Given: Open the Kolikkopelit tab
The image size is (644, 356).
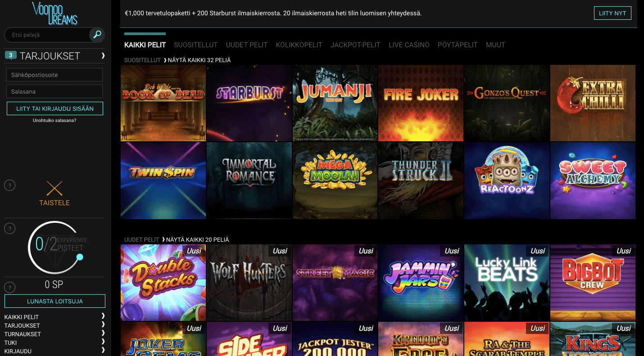Looking at the screenshot, I should (x=299, y=45).
